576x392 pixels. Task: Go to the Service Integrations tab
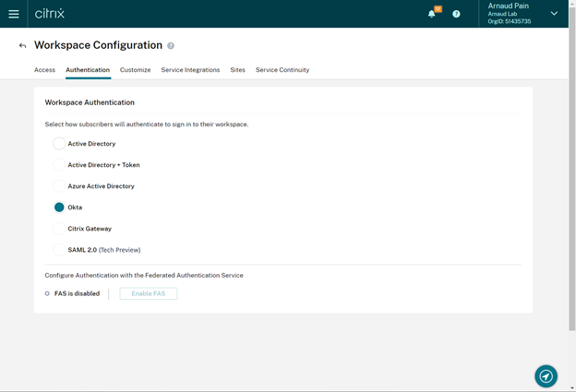(190, 70)
